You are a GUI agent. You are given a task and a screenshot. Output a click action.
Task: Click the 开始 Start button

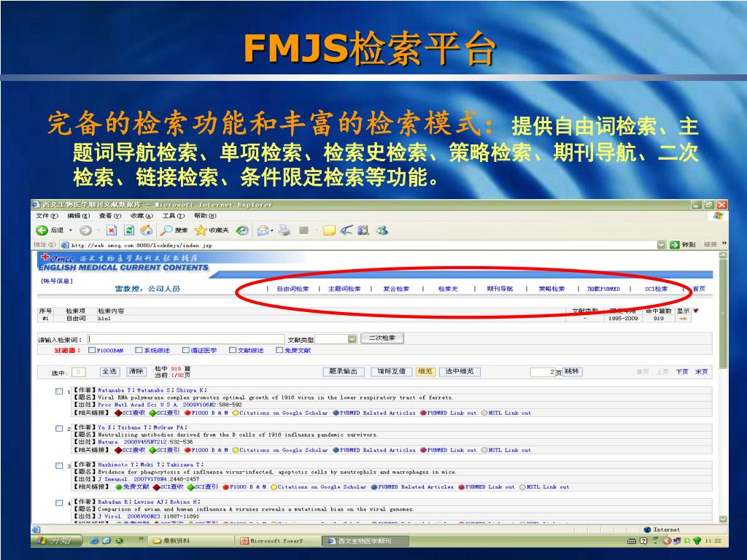coord(57,540)
